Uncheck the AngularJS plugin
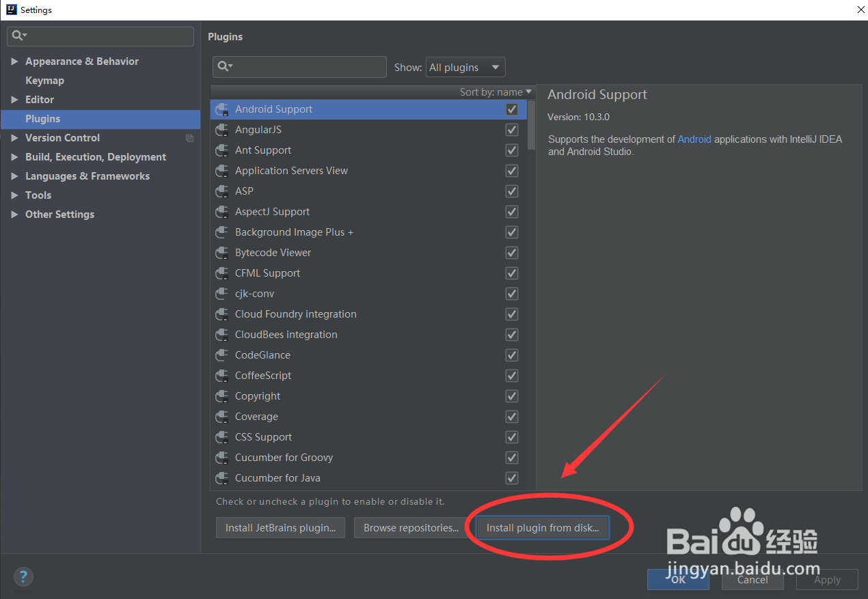Screen dimensions: 868x599 [511, 130]
